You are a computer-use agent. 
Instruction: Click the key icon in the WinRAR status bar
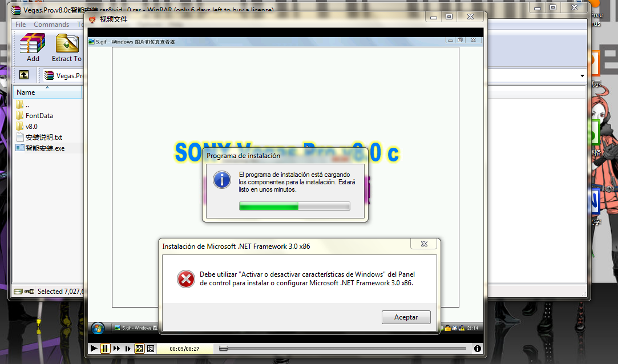(x=29, y=292)
